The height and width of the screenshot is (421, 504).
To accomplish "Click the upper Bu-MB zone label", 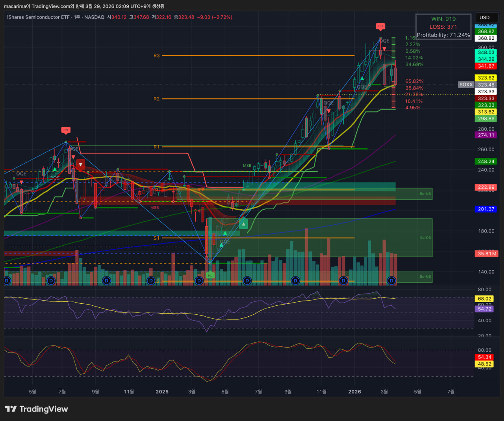I will pos(425,194).
